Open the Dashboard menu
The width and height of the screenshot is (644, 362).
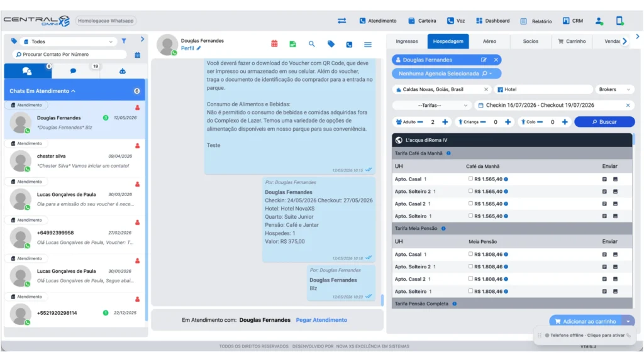coord(493,21)
